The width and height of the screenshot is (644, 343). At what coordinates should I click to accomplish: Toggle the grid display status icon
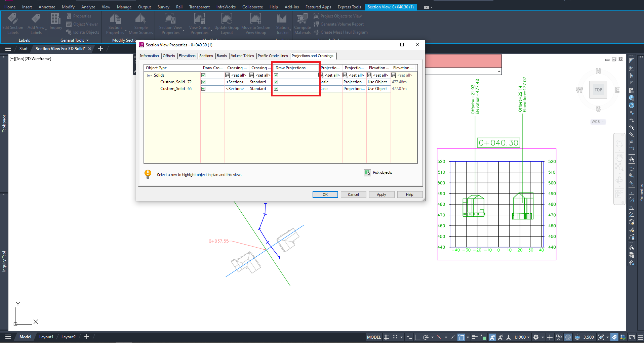coord(387,337)
